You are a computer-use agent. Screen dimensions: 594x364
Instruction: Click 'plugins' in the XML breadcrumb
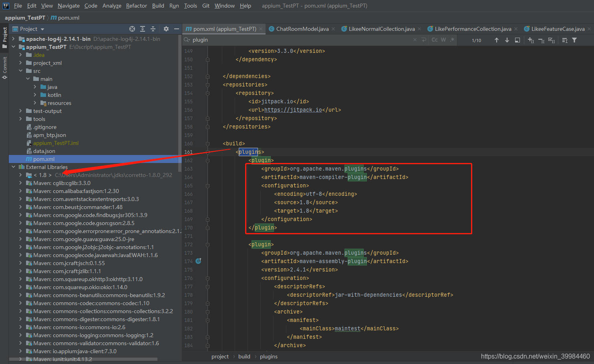(x=269, y=356)
